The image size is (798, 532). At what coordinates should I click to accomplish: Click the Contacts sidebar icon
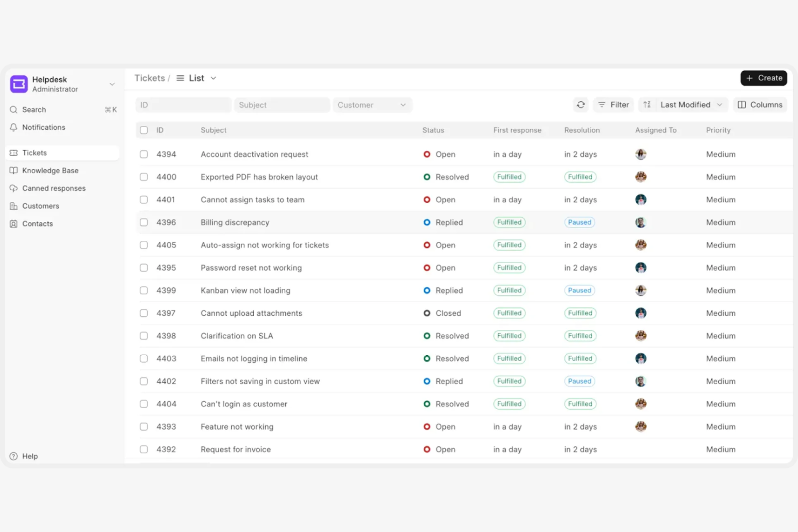(13, 223)
